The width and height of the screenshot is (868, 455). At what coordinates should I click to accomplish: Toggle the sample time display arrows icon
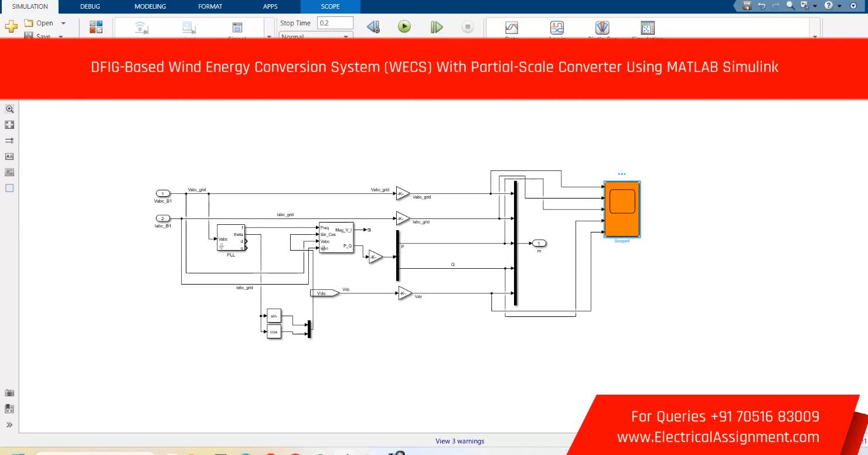9,141
